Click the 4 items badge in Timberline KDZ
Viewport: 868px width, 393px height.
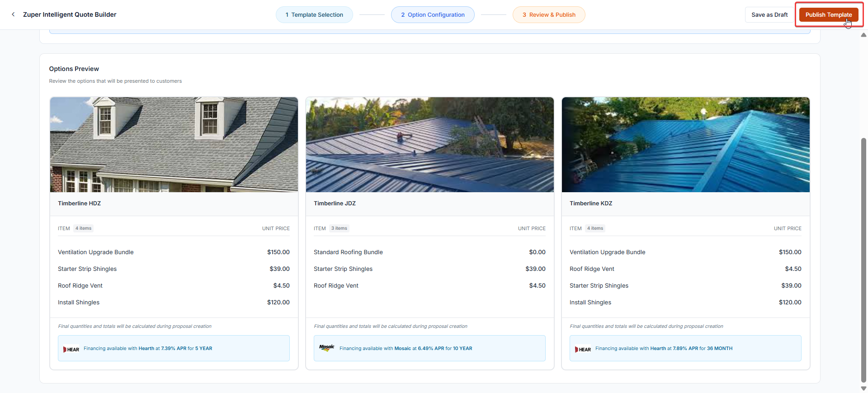pyautogui.click(x=595, y=228)
